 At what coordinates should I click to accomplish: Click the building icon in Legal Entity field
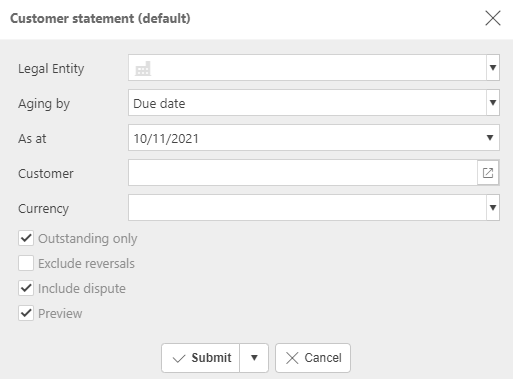(x=143, y=69)
